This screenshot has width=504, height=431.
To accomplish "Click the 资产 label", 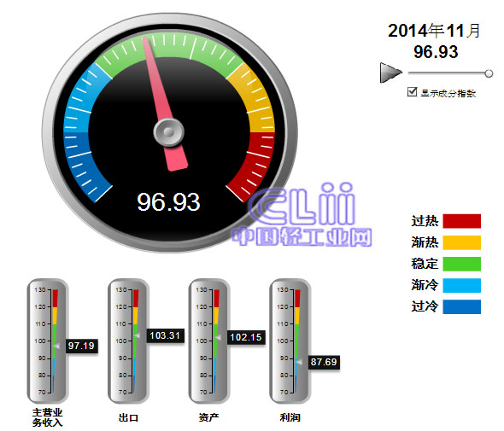I will click(209, 417).
